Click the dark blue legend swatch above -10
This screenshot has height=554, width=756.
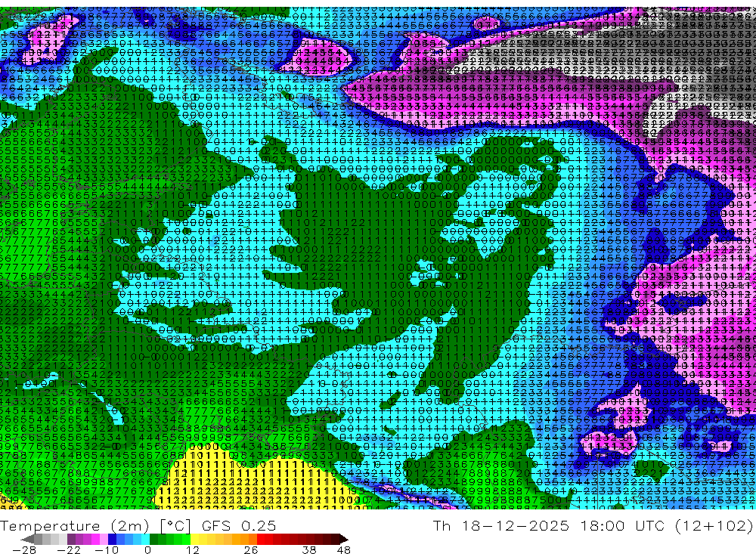click(112, 539)
